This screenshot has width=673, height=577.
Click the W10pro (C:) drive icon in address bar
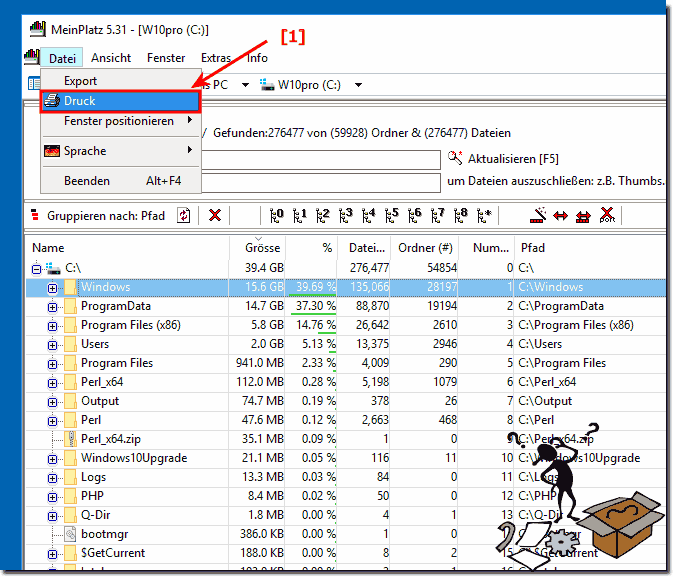pyautogui.click(x=267, y=85)
